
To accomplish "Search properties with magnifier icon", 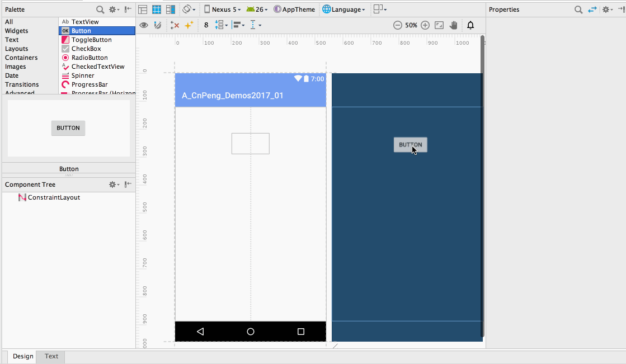I will pos(578,10).
